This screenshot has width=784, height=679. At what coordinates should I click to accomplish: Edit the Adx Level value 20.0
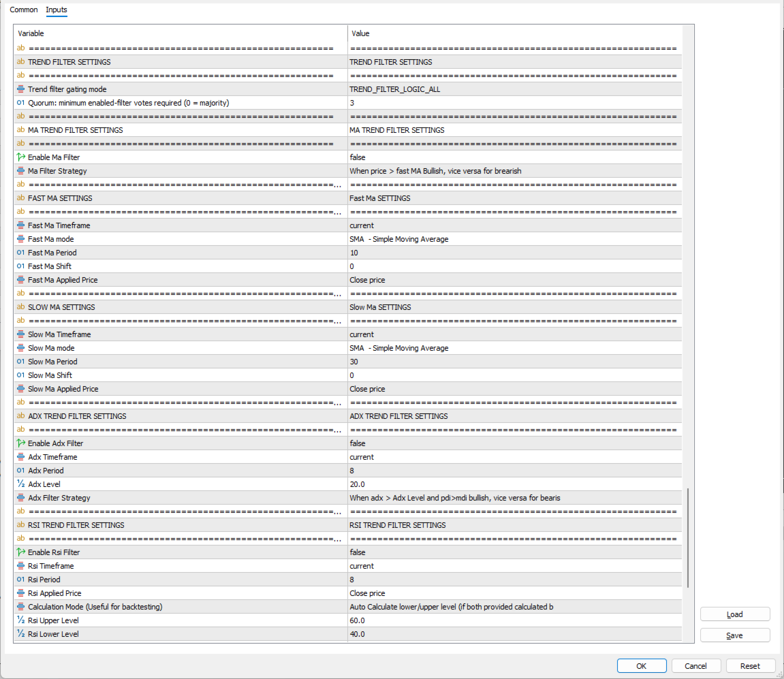514,484
